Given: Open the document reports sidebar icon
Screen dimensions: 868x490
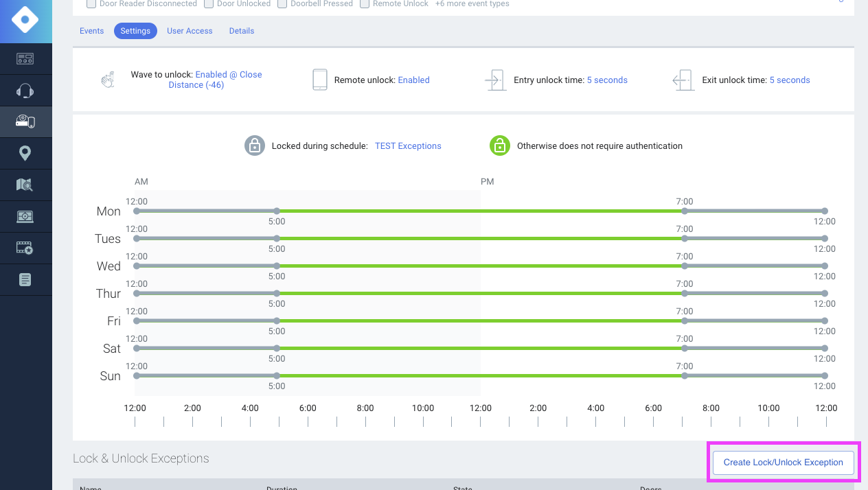Looking at the screenshot, I should (x=25, y=279).
